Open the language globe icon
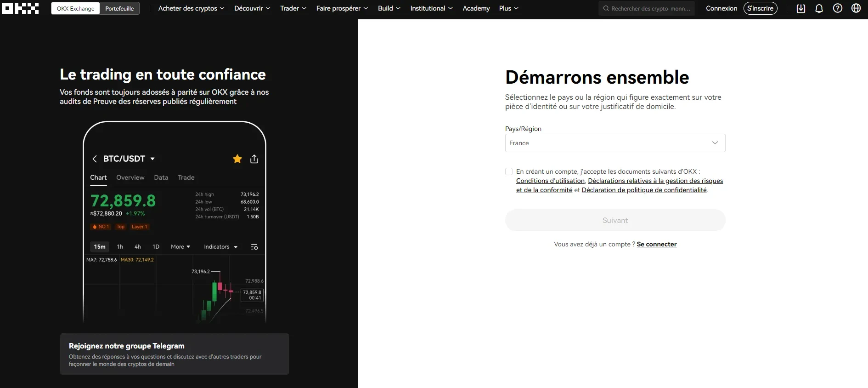 pos(856,8)
